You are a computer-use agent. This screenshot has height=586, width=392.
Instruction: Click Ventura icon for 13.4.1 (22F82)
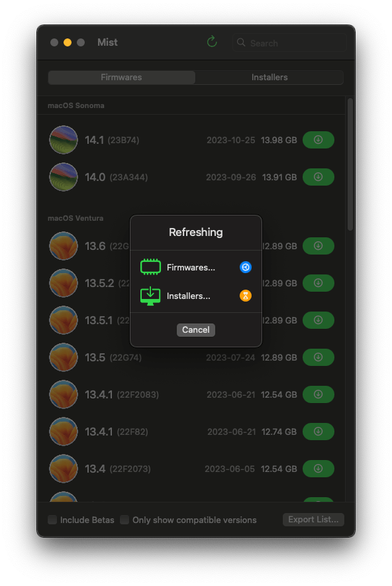click(x=64, y=432)
